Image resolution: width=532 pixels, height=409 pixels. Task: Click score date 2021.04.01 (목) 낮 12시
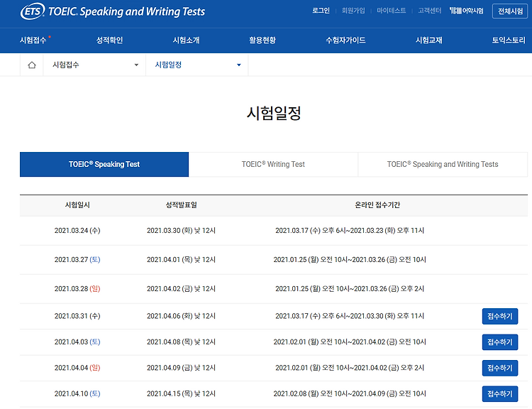[181, 260]
